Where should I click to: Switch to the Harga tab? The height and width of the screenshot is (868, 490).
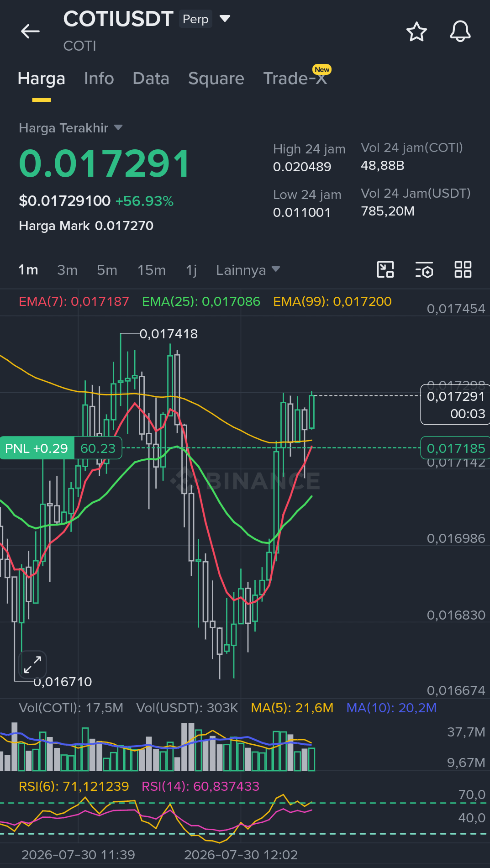42,79
